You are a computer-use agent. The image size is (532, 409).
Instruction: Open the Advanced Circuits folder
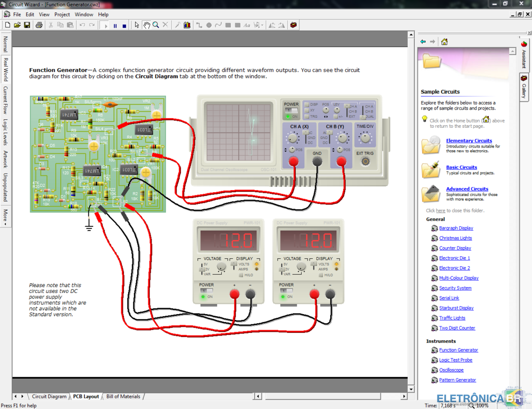coord(467,189)
